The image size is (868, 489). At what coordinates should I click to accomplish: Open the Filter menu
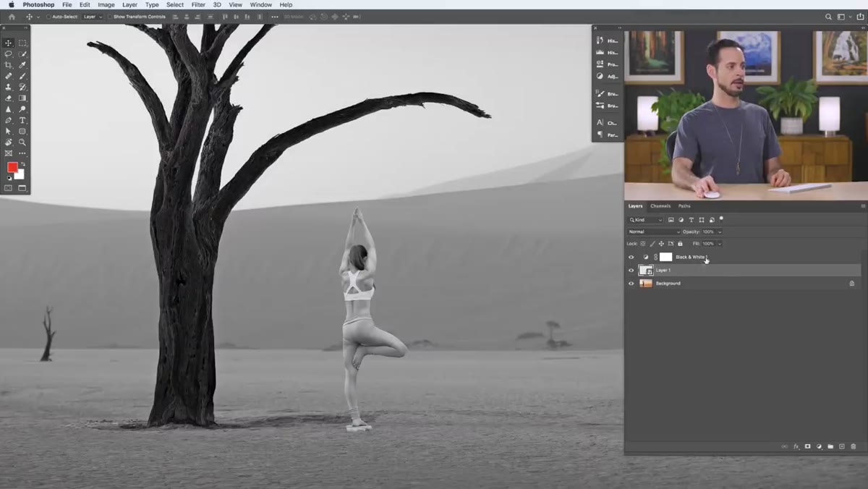[198, 5]
